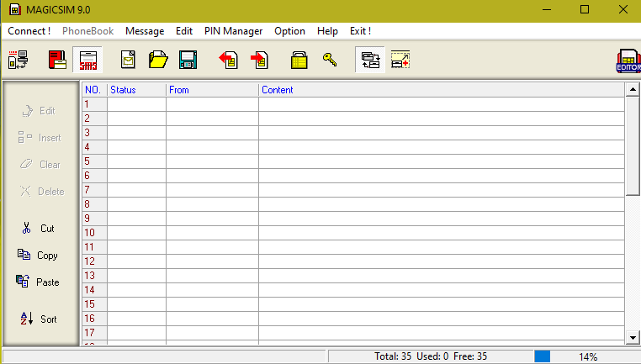Image resolution: width=641 pixels, height=364 pixels.
Task: Click the Exit ! menu item
Action: [x=360, y=31]
